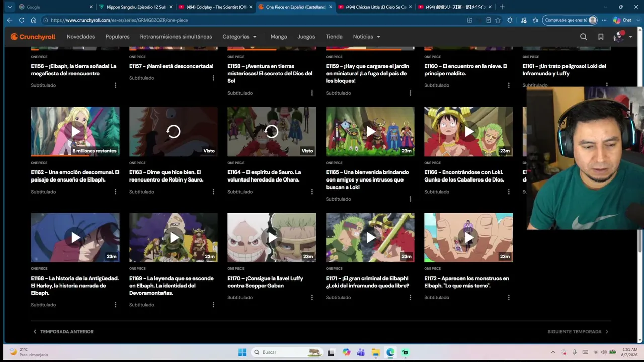Switch to the Google tab
This screenshot has height=362, width=644.
pyautogui.click(x=55, y=7)
